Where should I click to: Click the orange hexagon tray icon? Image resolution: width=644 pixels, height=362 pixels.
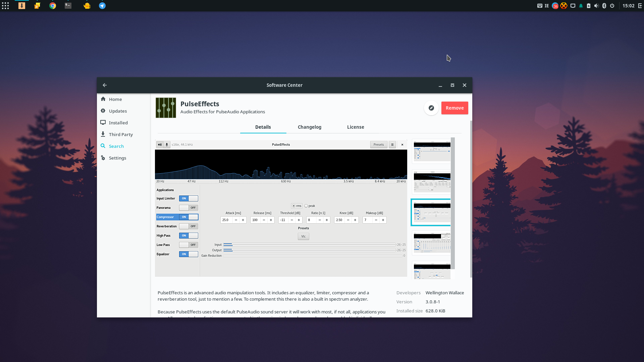(564, 6)
